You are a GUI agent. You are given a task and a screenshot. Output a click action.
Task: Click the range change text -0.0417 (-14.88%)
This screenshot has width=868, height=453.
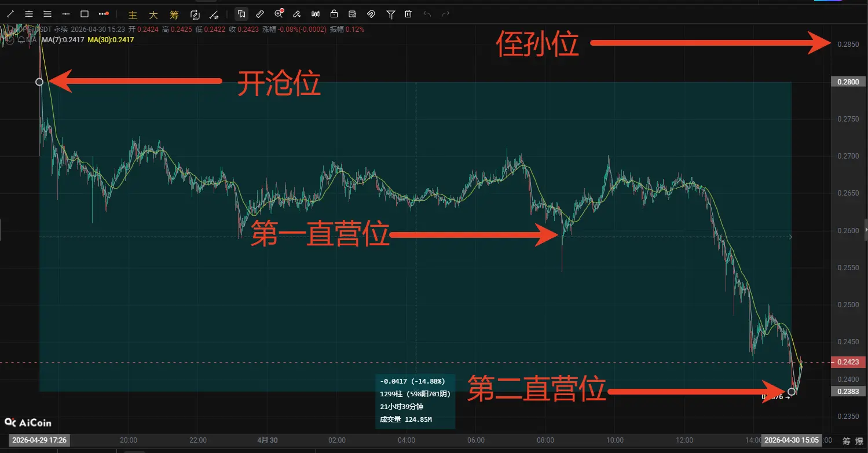(x=412, y=382)
